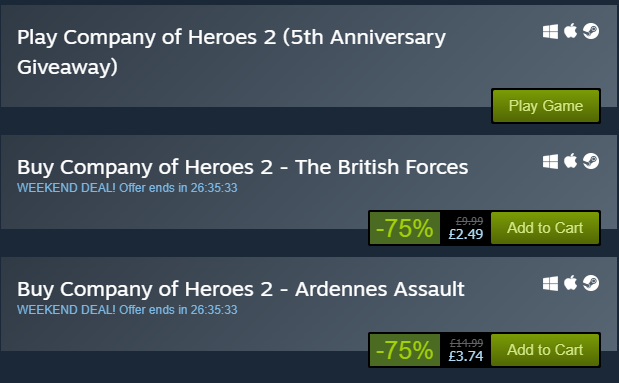Click the £3.74 discounted price
The image size is (619, 383).
(466, 356)
